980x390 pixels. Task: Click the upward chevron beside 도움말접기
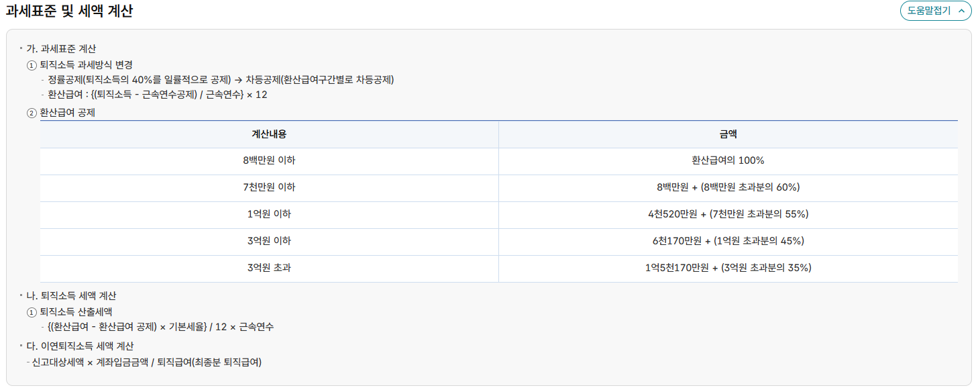961,11
